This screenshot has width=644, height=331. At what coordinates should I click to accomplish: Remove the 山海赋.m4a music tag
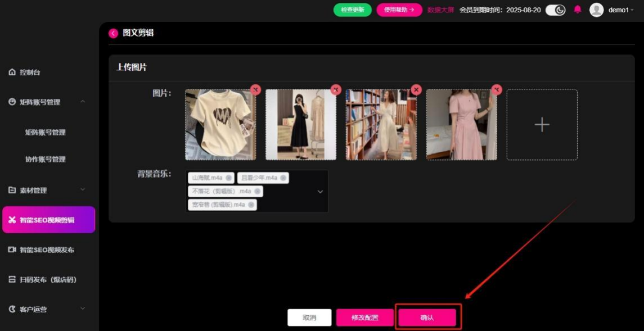coord(229,178)
